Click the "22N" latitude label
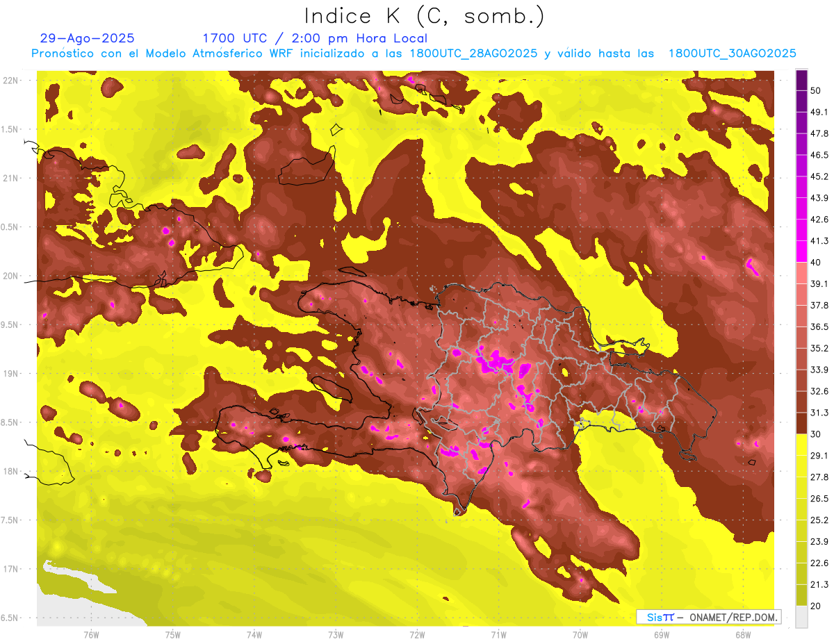The image size is (834, 644). click(10, 80)
